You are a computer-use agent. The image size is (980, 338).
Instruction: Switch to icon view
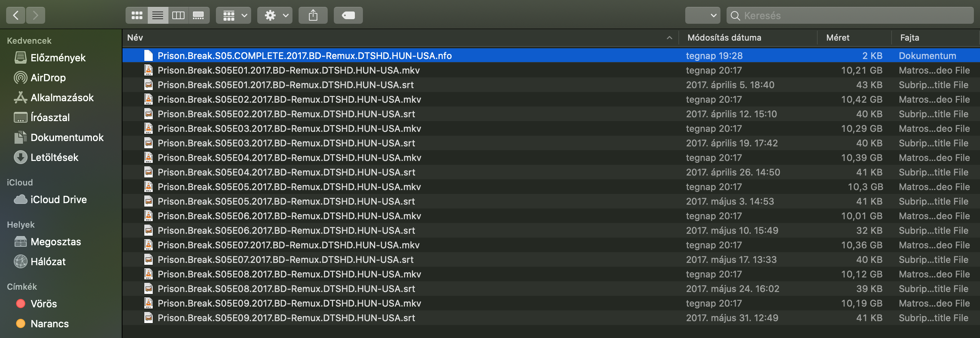137,15
